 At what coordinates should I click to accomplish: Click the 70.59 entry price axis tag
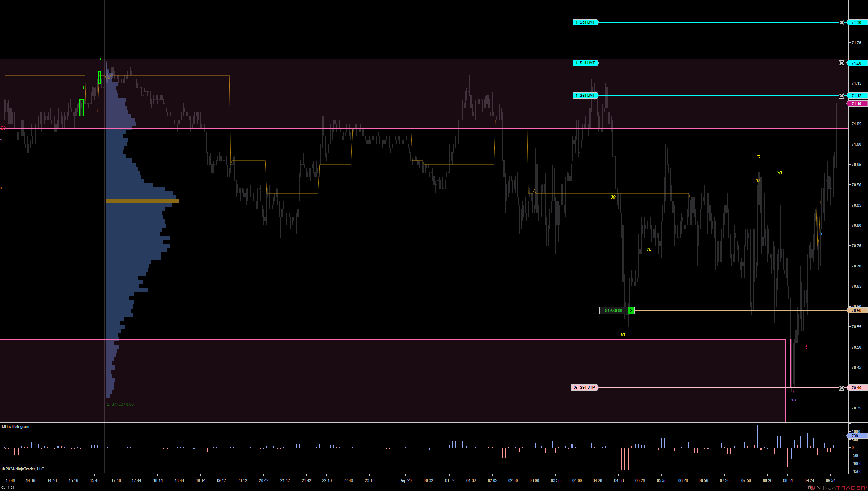point(857,311)
